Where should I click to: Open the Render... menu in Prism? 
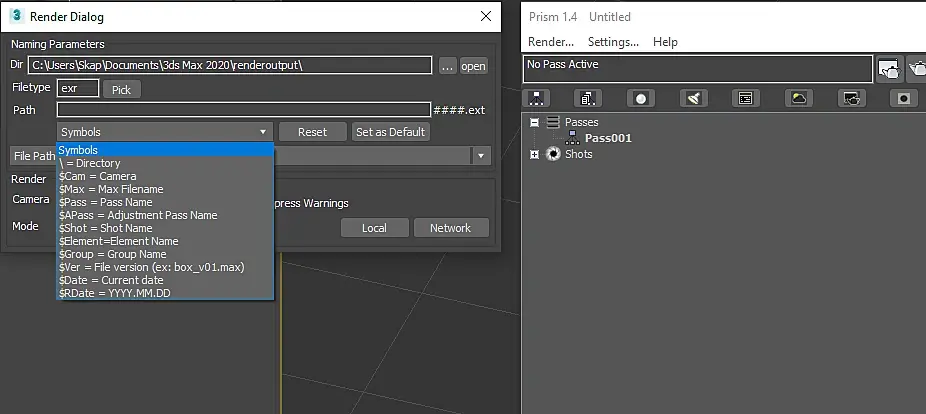551,42
